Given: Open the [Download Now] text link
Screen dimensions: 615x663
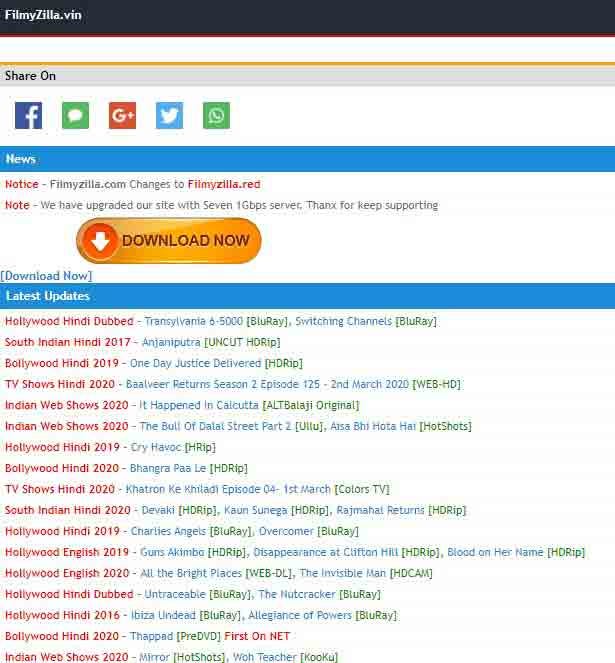Looking at the screenshot, I should coord(46,276).
